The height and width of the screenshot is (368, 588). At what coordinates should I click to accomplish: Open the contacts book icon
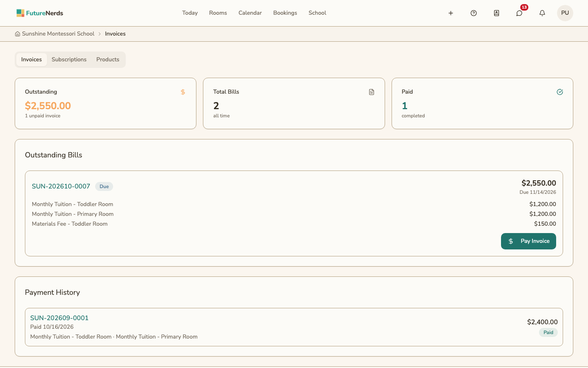pyautogui.click(x=497, y=13)
